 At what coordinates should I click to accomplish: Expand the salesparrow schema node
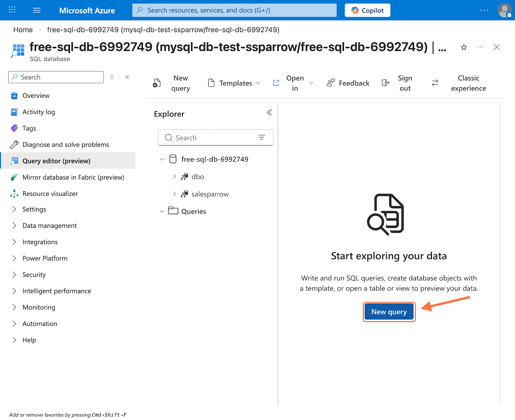click(174, 194)
